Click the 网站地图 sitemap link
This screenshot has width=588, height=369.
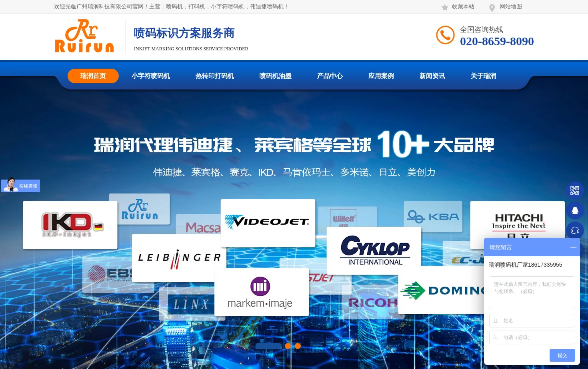(x=511, y=7)
